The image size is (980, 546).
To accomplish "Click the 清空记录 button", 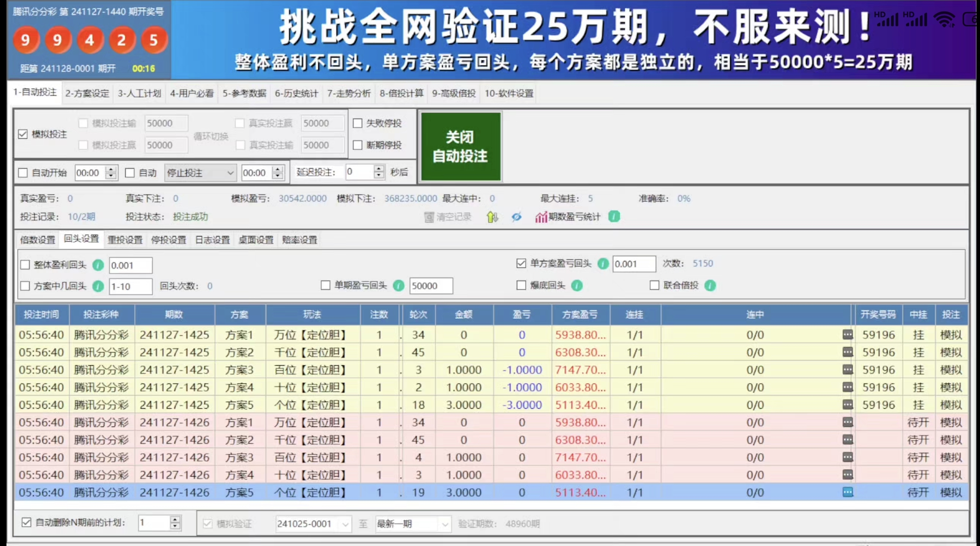I will click(448, 217).
